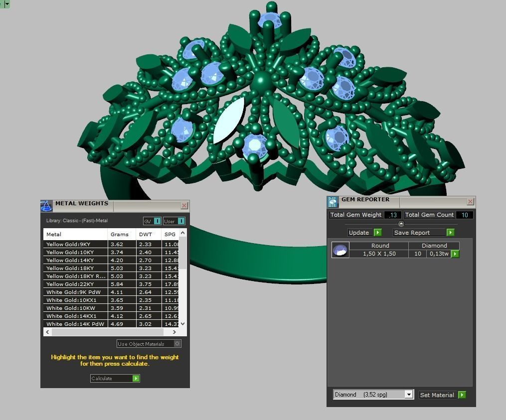Select the Yellow Gold:10KY row
The height and width of the screenshot is (420, 506).
click(x=111, y=252)
